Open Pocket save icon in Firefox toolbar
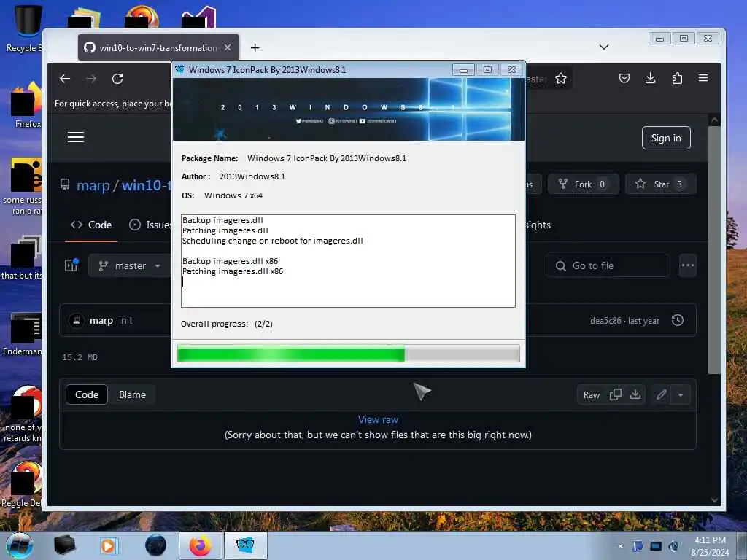 coord(624,78)
